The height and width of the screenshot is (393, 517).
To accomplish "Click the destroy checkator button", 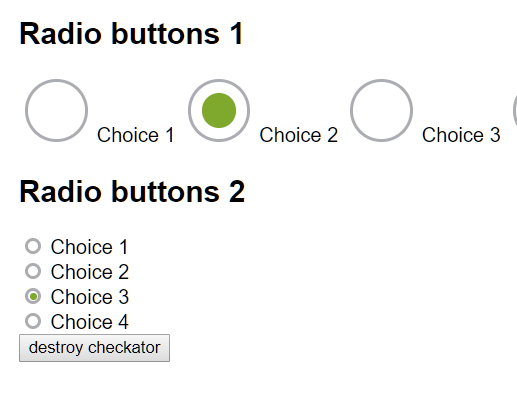I will tap(94, 348).
